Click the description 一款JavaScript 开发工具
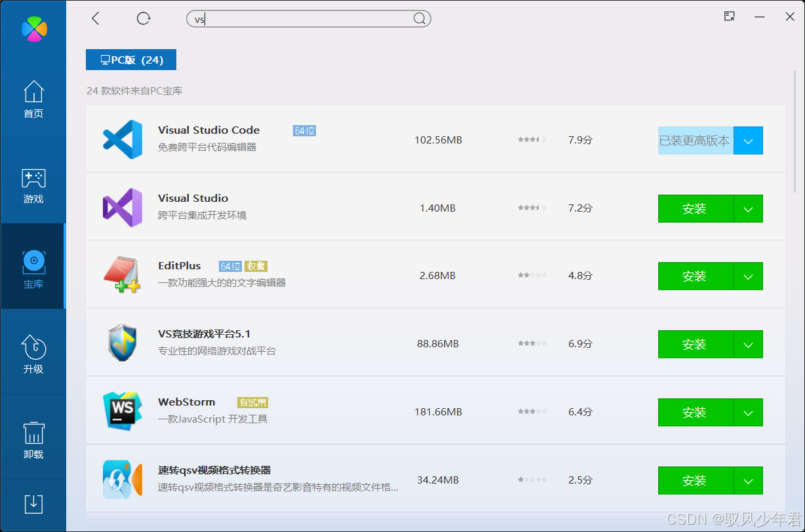The width and height of the screenshot is (805, 532). pos(212,419)
